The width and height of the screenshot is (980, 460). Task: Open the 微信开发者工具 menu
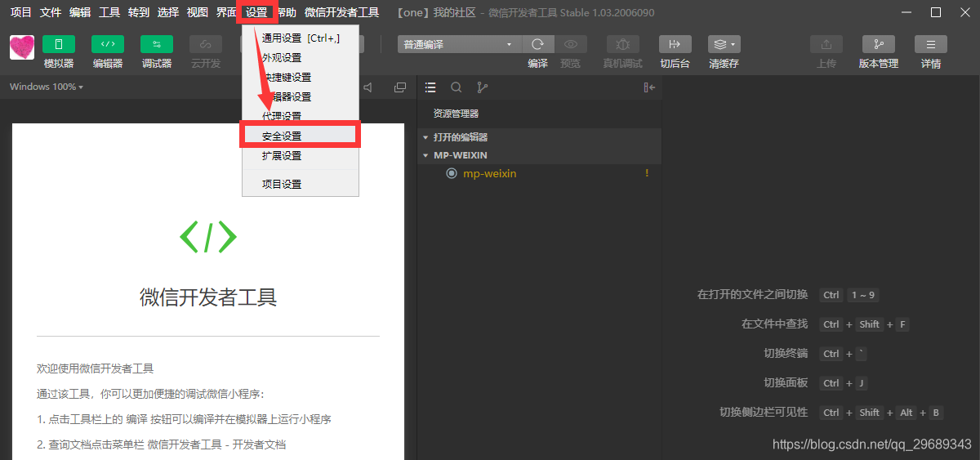click(x=342, y=12)
